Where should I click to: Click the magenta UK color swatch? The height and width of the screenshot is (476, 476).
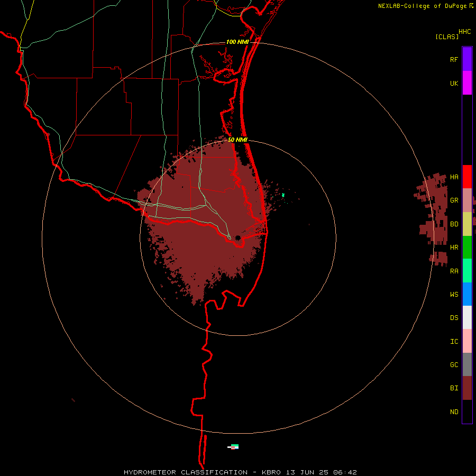point(467,83)
